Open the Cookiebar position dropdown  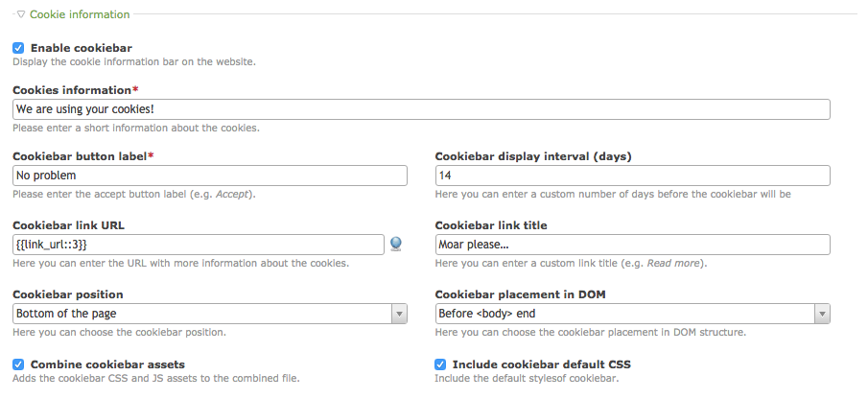[210, 314]
